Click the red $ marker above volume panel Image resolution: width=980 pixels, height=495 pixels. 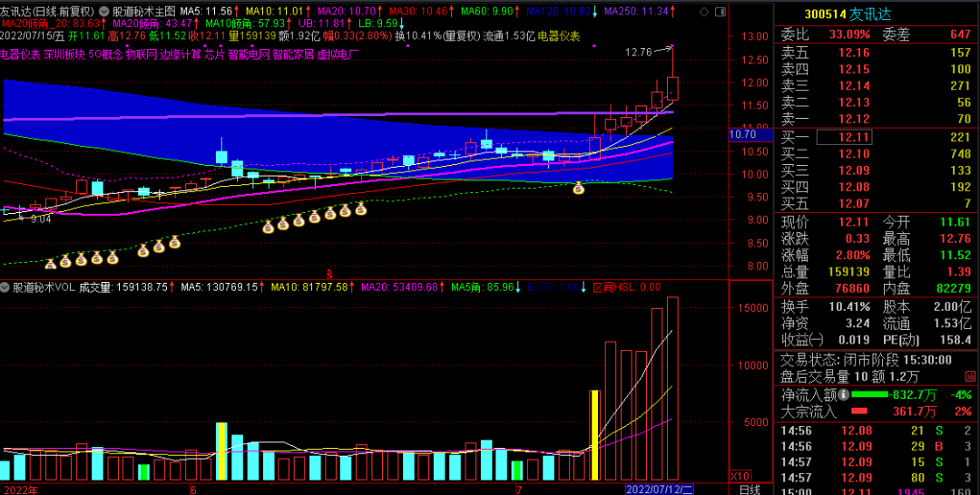coord(329,274)
